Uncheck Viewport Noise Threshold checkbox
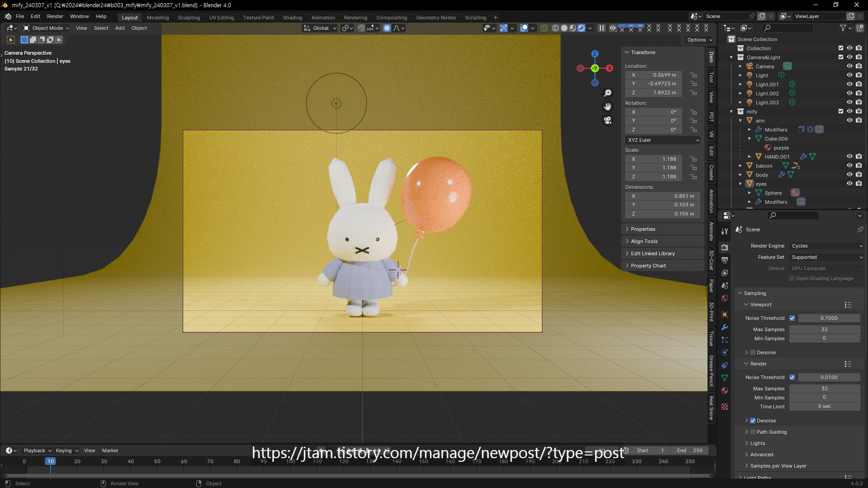The width and height of the screenshot is (868, 488). click(x=792, y=318)
